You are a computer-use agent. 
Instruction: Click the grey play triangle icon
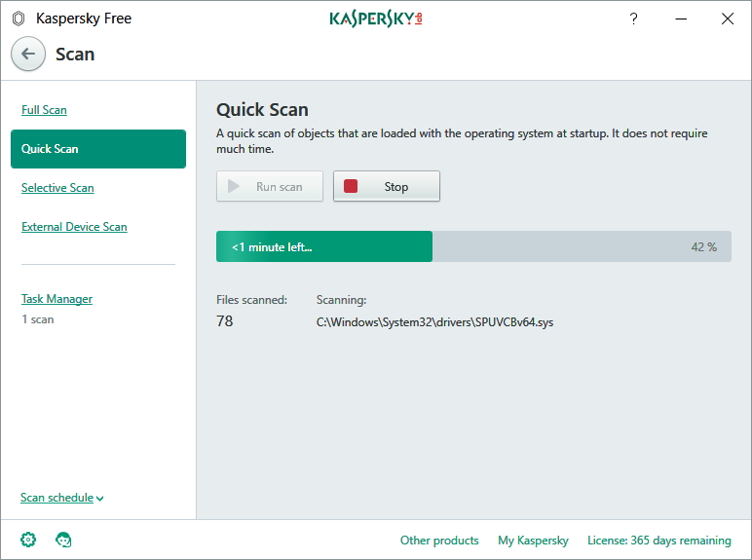click(234, 186)
